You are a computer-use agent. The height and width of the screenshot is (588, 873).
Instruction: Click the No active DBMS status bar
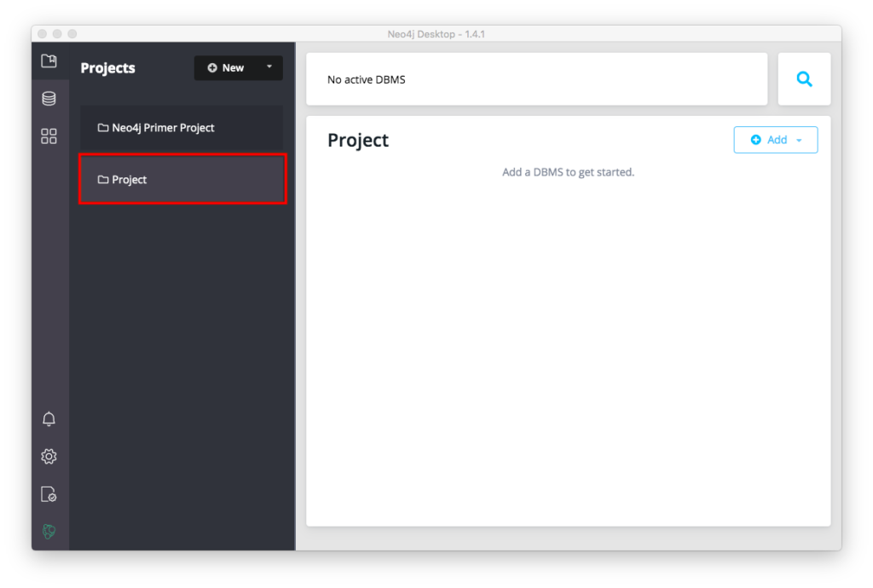536,79
